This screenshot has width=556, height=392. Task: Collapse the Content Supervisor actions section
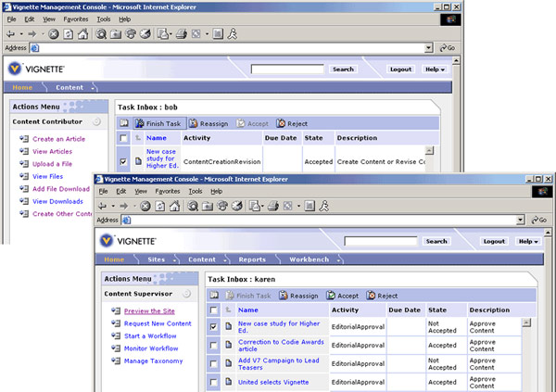(x=186, y=294)
